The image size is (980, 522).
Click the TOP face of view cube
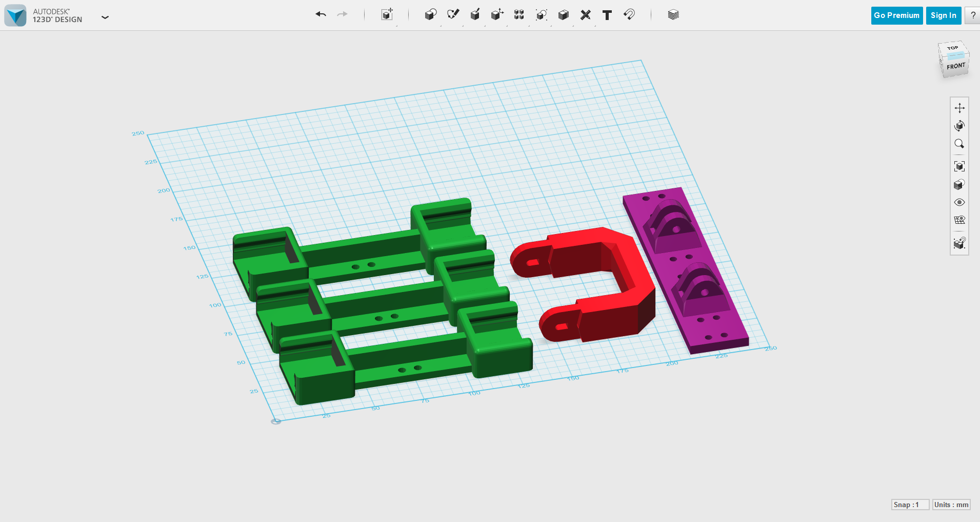[x=953, y=48]
